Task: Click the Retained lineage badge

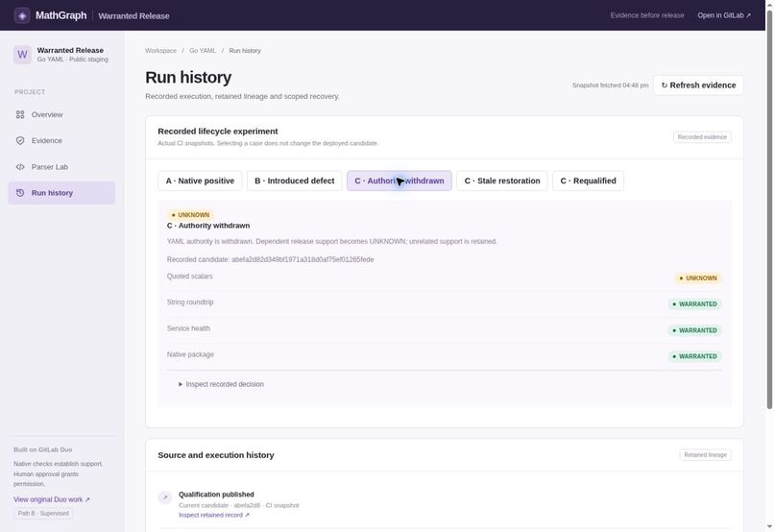Action: (x=706, y=454)
